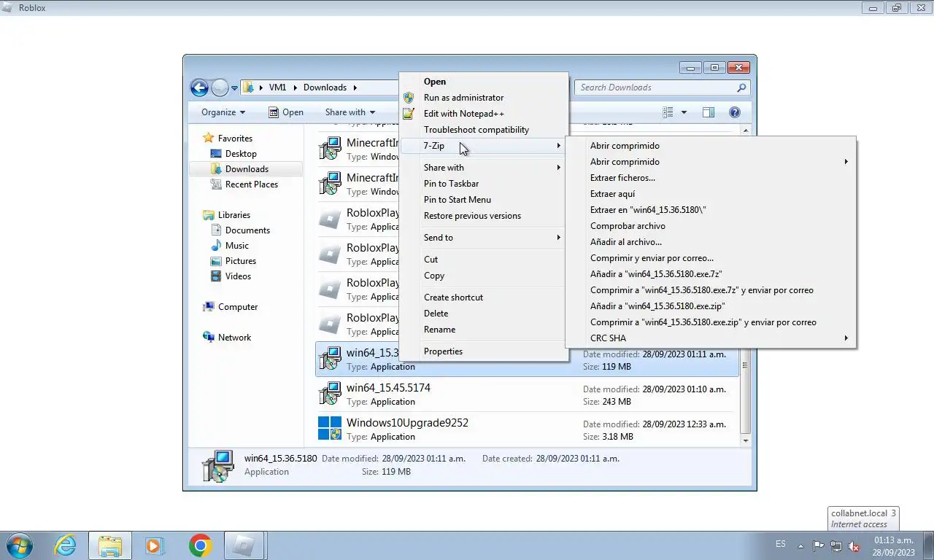Screen dimensions: 934x560
Task: Open the view options dropdown arrow
Action: (684, 112)
